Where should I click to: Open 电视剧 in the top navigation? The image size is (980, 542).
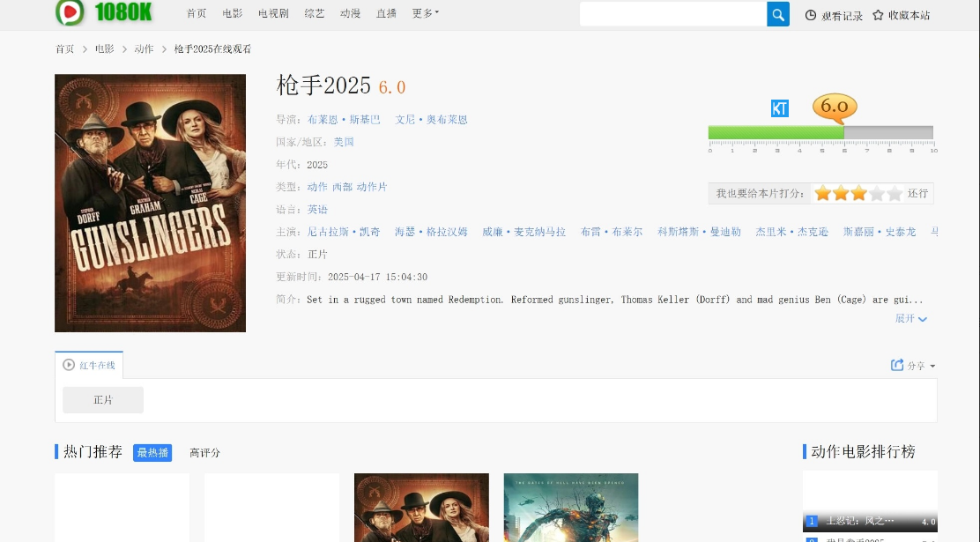point(274,13)
